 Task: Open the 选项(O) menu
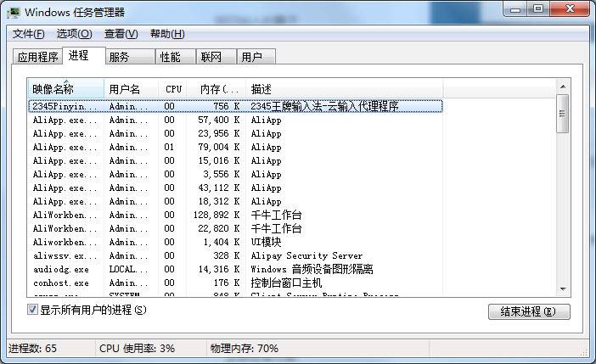pyautogui.click(x=74, y=34)
